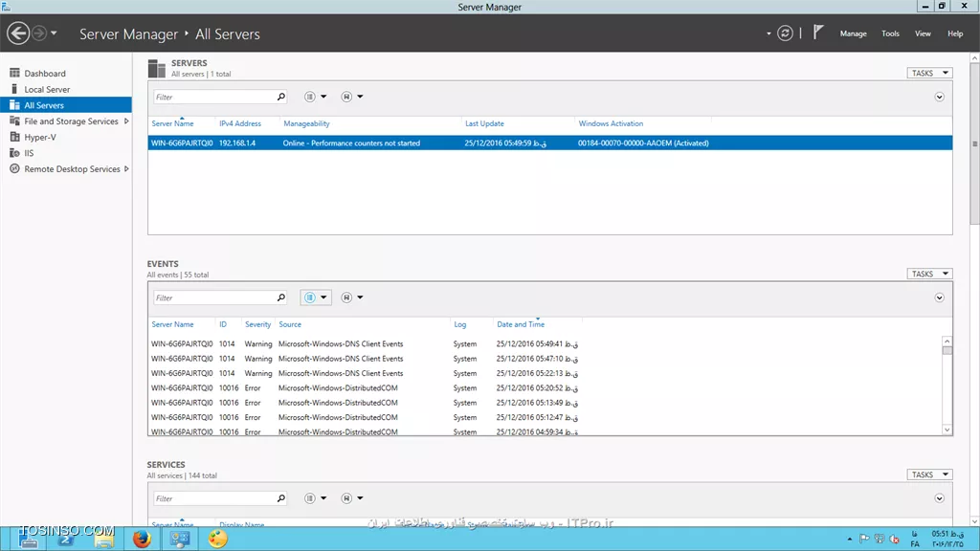Sort events by Severity column
The image size is (980, 551).
tap(257, 325)
